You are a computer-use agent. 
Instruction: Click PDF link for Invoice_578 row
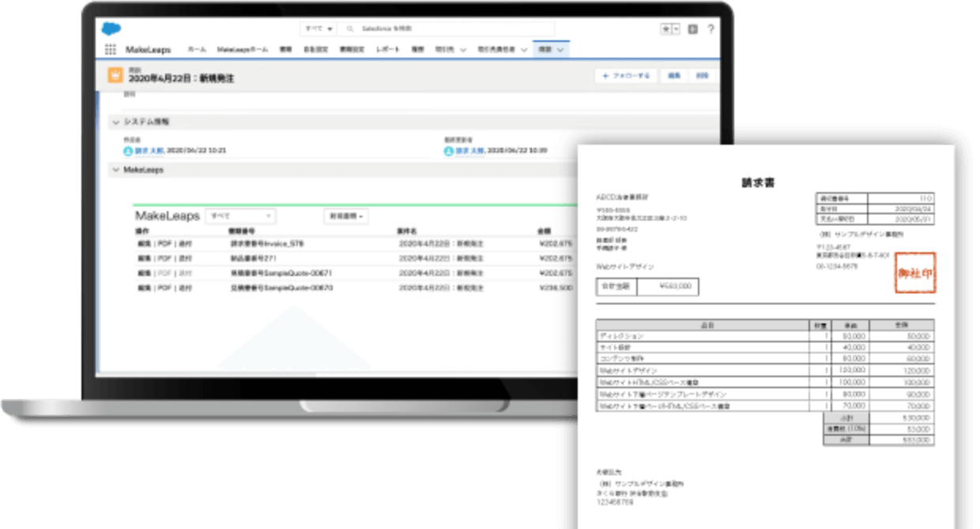pyautogui.click(x=164, y=244)
